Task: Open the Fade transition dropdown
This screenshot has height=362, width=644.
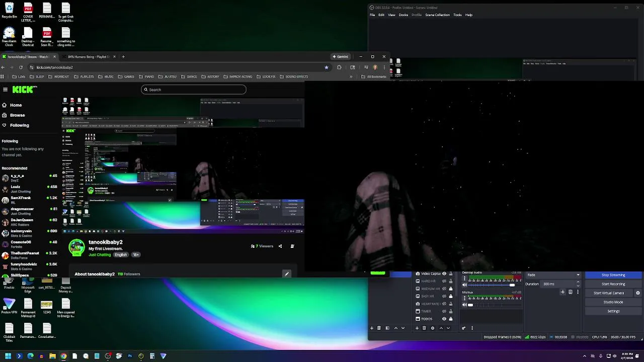Action: tap(552, 275)
